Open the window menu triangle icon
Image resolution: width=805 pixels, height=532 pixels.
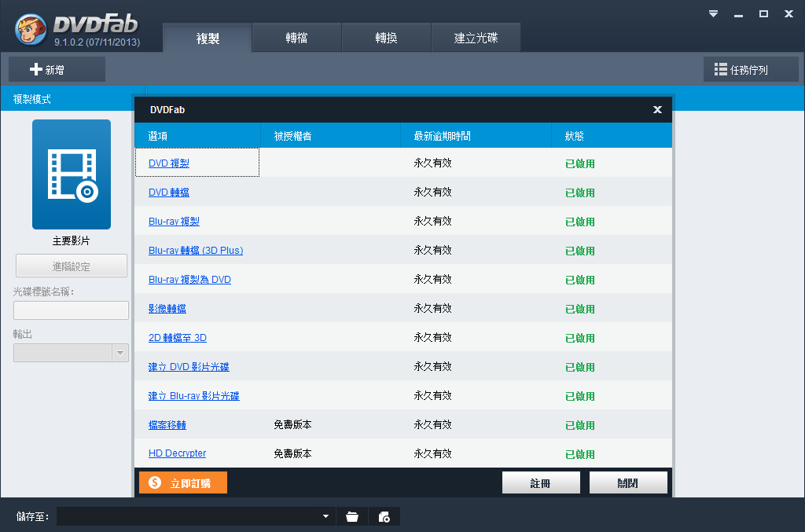713,14
